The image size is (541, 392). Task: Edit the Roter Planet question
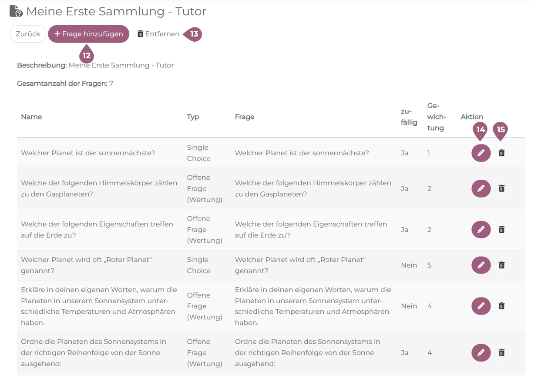point(481,265)
